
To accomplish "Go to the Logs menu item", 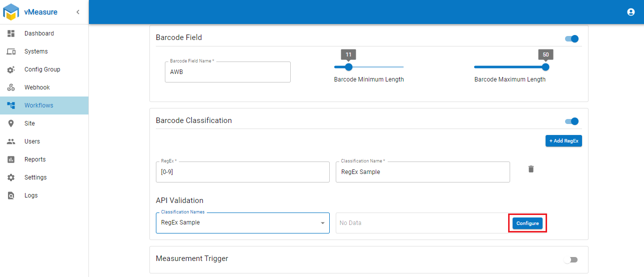I will (x=31, y=195).
